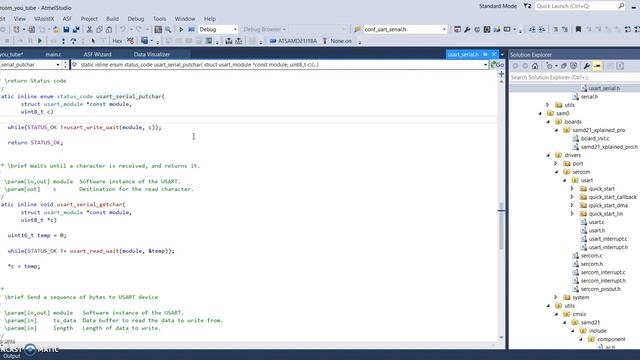Select board_init.c file

(x=595, y=138)
